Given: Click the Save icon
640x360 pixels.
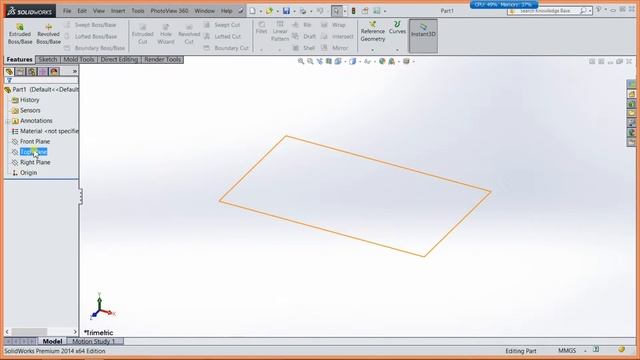Looking at the screenshot, I should 287,11.
